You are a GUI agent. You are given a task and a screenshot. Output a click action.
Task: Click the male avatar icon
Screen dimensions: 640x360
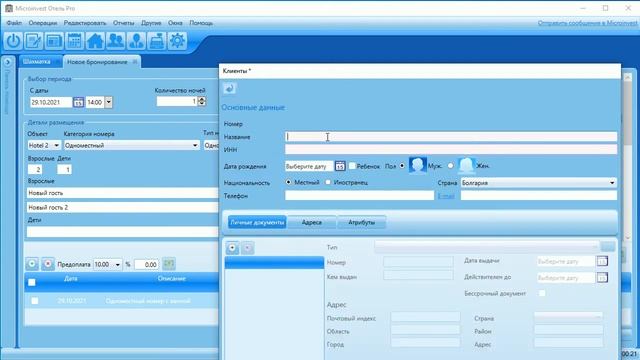click(417, 165)
